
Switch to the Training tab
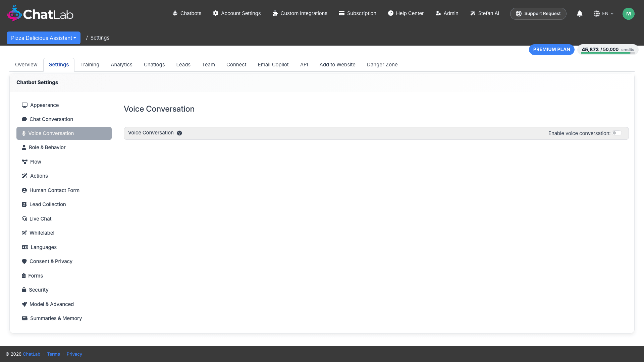pos(90,65)
